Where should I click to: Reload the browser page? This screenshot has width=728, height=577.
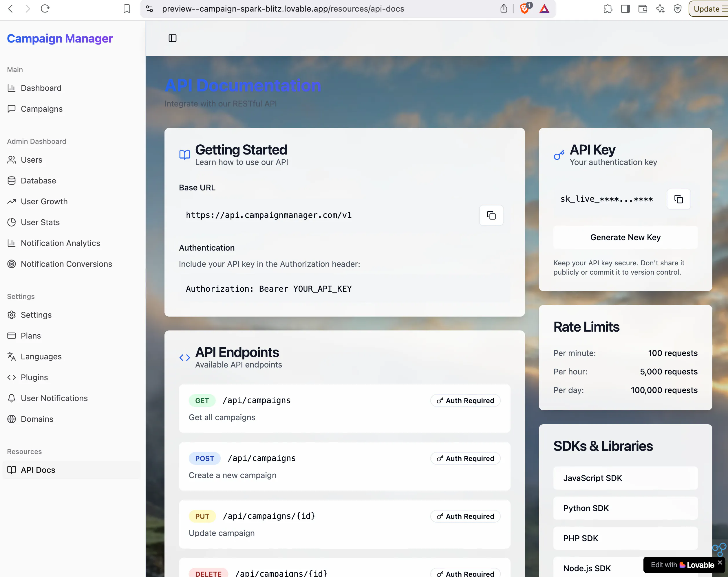[45, 9]
